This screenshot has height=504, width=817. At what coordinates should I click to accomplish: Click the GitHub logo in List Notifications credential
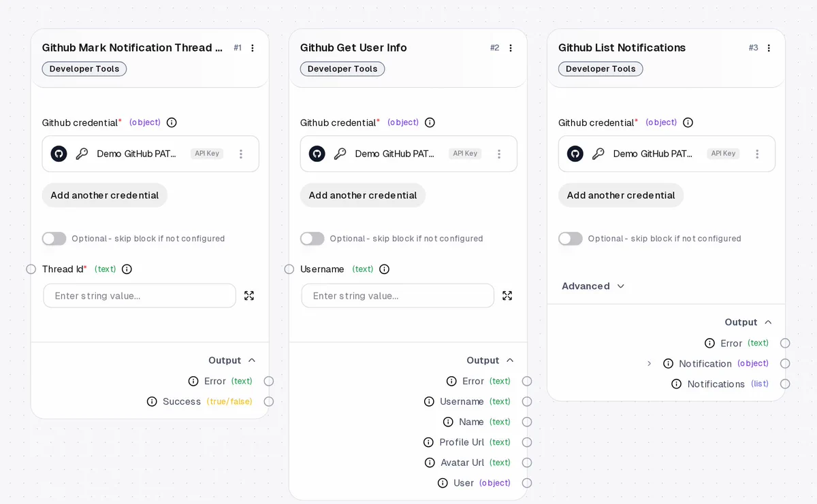(x=575, y=154)
